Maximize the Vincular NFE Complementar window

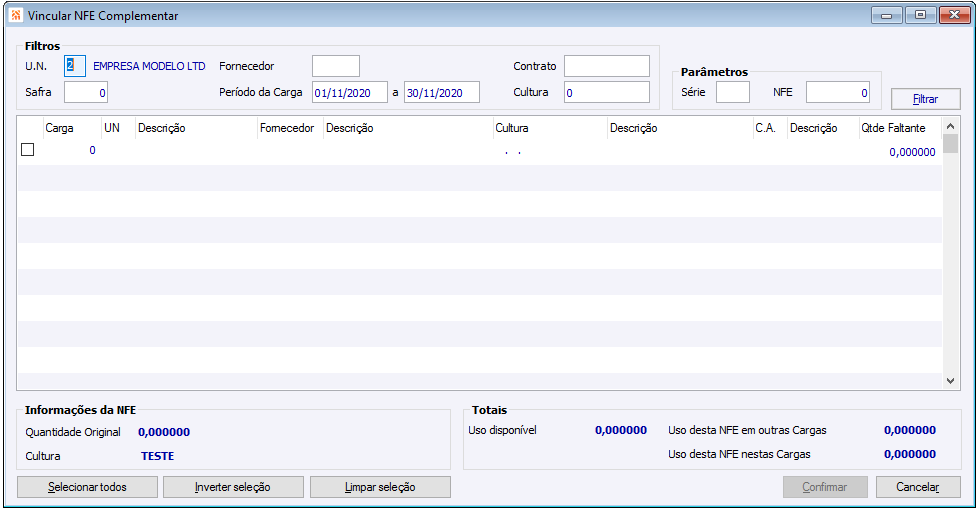pos(921,15)
